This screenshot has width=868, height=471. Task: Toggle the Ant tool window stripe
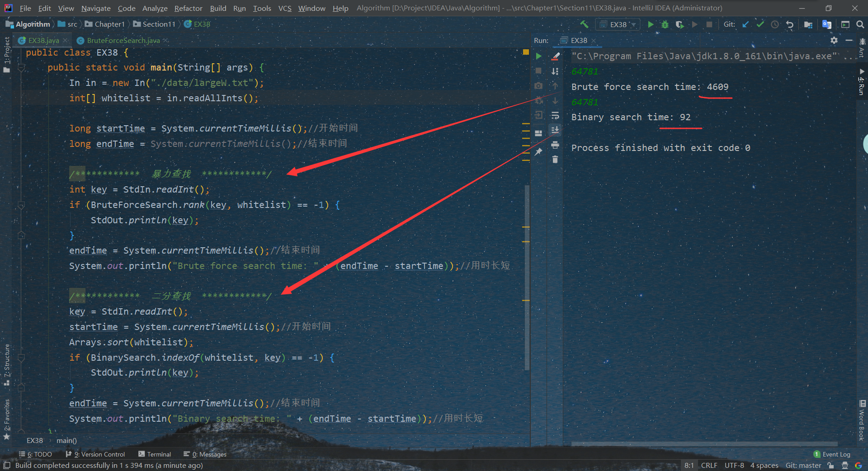pyautogui.click(x=862, y=48)
